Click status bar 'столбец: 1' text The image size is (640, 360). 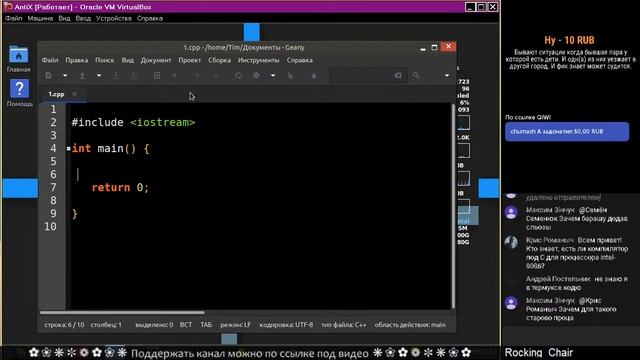106,325
